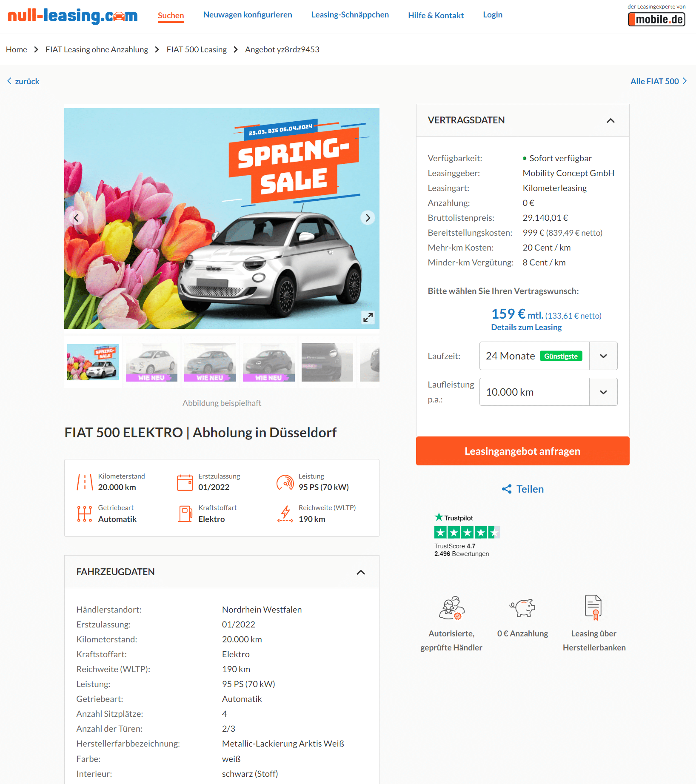
Task: Go back via zurück link
Action: point(23,81)
